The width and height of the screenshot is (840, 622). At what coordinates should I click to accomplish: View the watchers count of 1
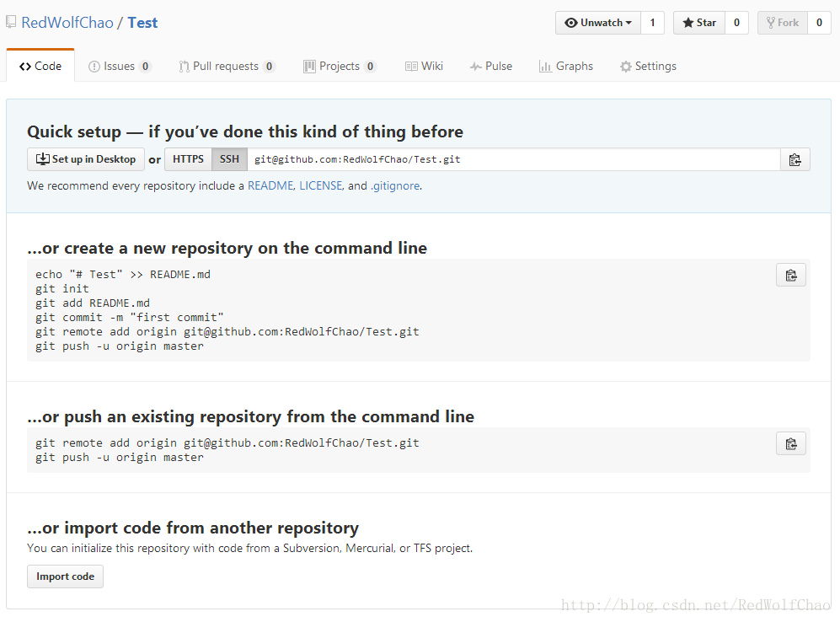click(652, 23)
